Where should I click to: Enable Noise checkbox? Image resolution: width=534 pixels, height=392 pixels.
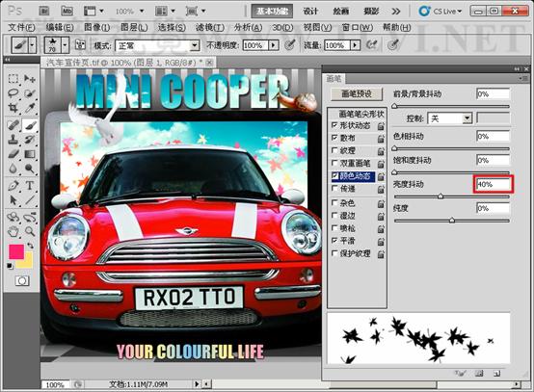(x=334, y=202)
